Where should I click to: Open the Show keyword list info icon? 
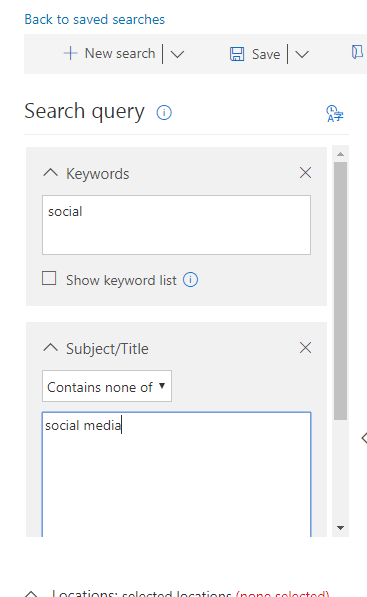[x=190, y=280]
